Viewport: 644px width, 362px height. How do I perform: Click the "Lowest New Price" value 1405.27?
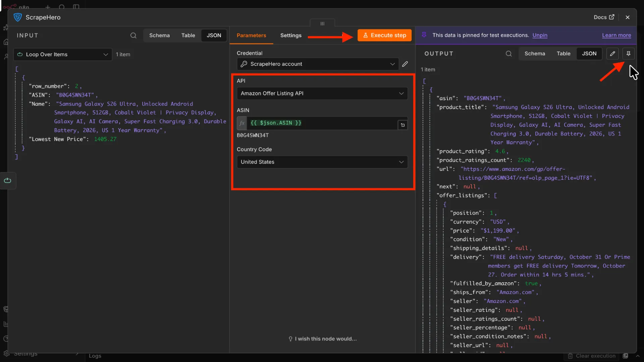(x=105, y=139)
